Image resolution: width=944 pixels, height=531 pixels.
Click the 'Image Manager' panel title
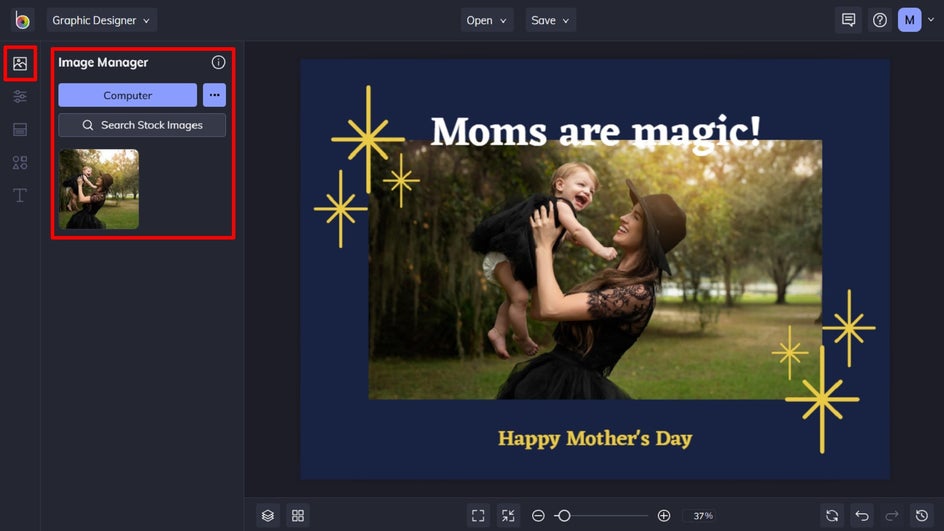(103, 63)
